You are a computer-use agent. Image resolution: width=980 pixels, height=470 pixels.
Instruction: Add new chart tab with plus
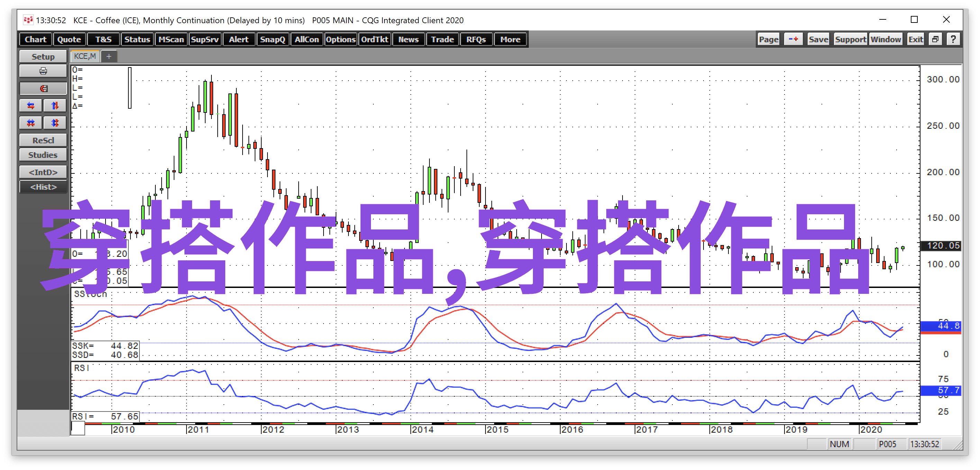pyautogui.click(x=109, y=56)
